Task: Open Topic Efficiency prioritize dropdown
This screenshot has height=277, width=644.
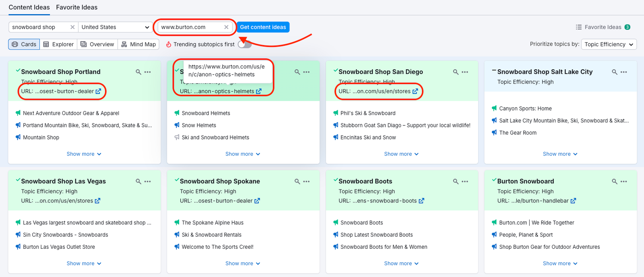Action: pos(609,44)
